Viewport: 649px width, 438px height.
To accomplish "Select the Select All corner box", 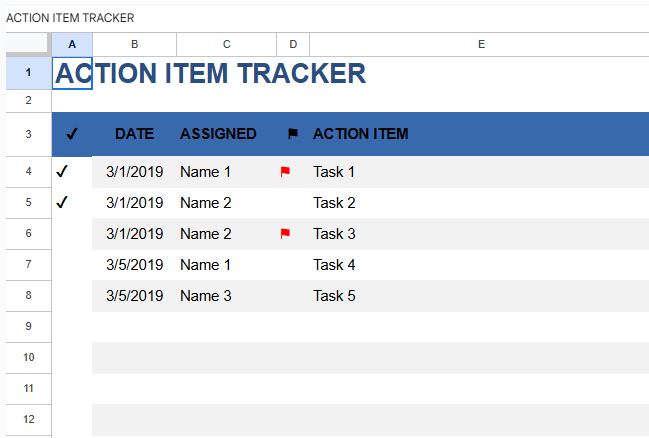I will (28, 44).
